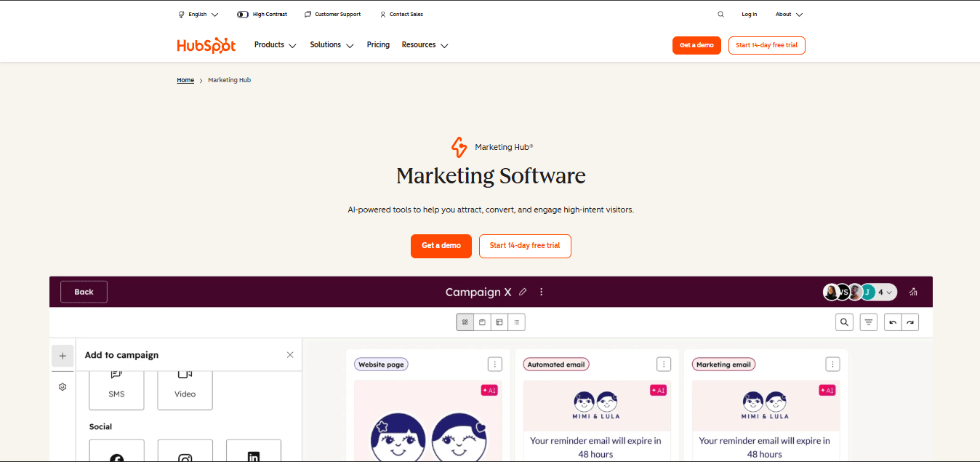The height and width of the screenshot is (462, 980).
Task: Open Website page card illustration
Action: pyautogui.click(x=427, y=421)
